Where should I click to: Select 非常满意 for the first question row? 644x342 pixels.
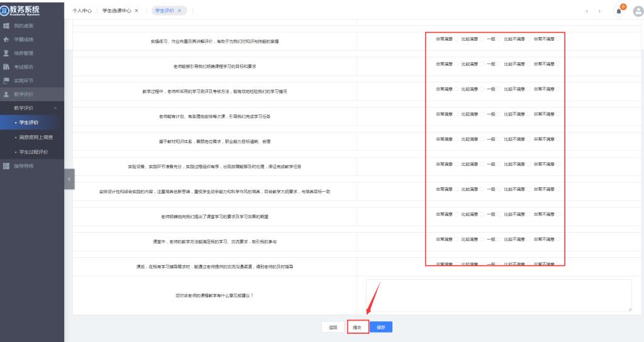tap(457, 39)
